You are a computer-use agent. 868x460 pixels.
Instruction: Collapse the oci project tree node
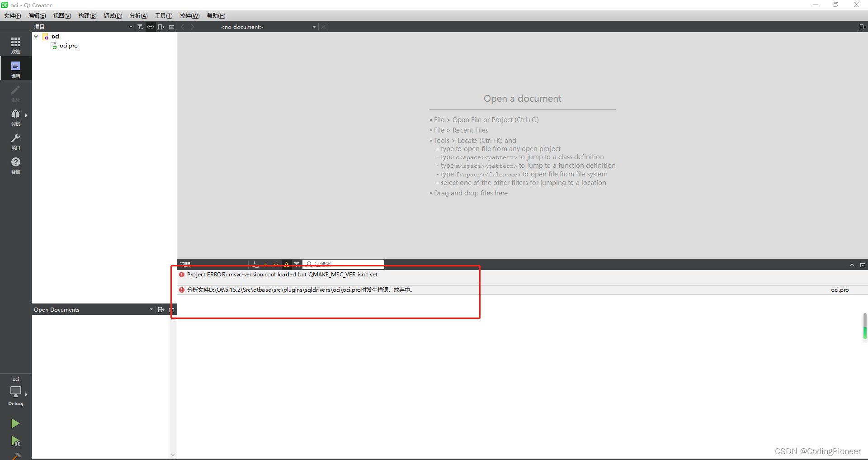click(x=36, y=36)
